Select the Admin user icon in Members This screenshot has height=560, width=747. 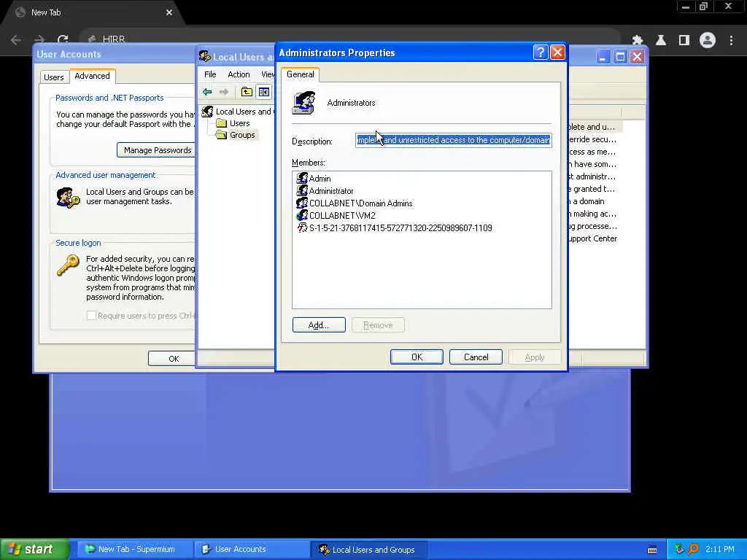(x=302, y=178)
